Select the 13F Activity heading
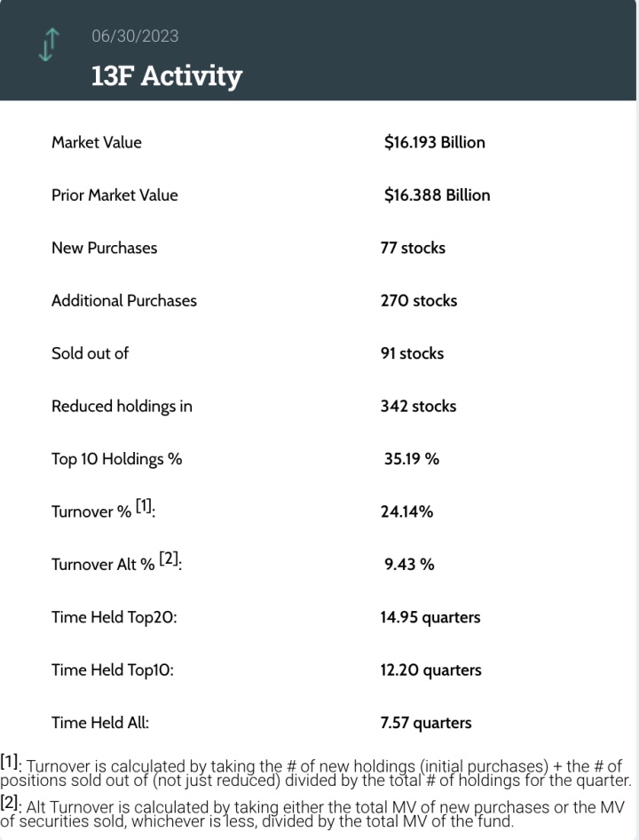Screen dimensions: 639x840 [x=166, y=75]
